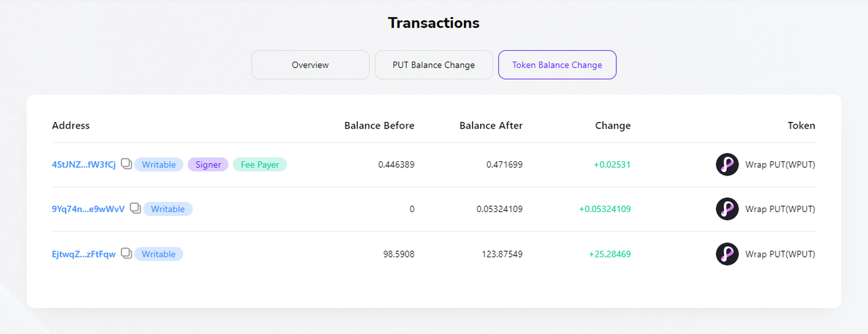Copy the 4StJNZ...fW3fCj address

[x=126, y=165]
